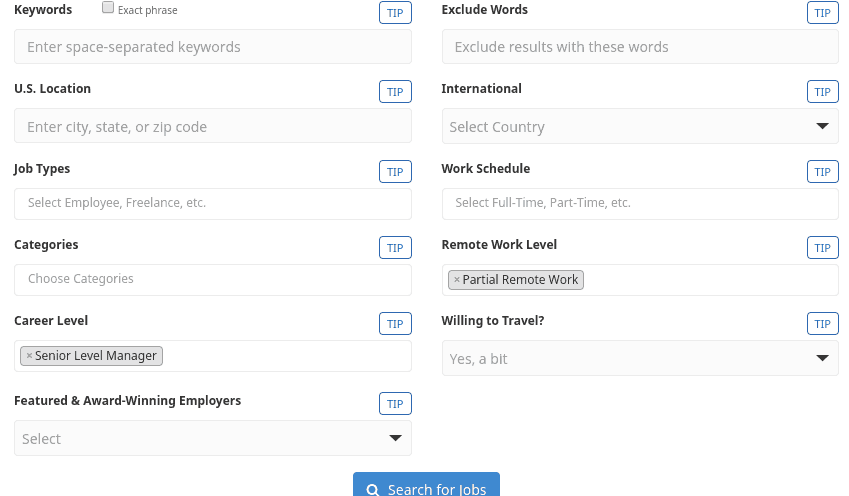Show the Keywords TIP
The image size is (849, 496).
395,12
